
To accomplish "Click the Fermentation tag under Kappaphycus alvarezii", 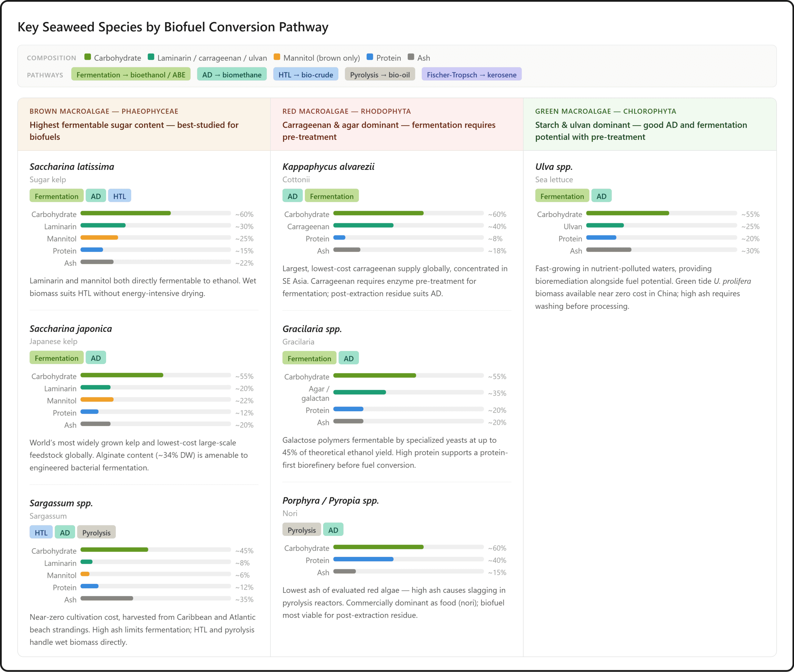I will point(332,196).
